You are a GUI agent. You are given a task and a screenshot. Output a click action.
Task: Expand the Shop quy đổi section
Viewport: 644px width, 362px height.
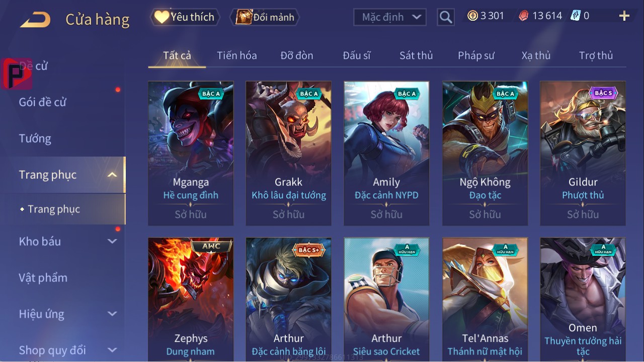(x=112, y=350)
